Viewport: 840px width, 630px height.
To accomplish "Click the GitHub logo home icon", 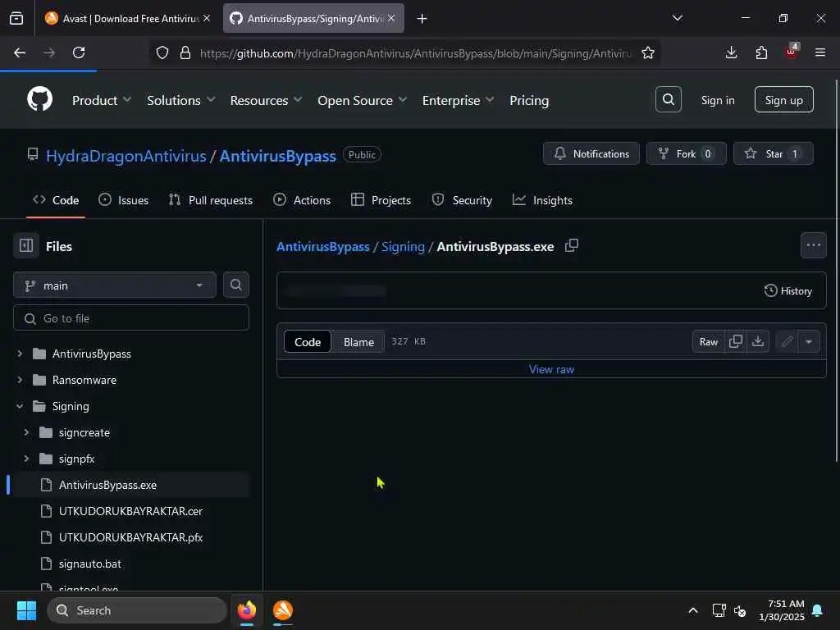I will coord(39,99).
